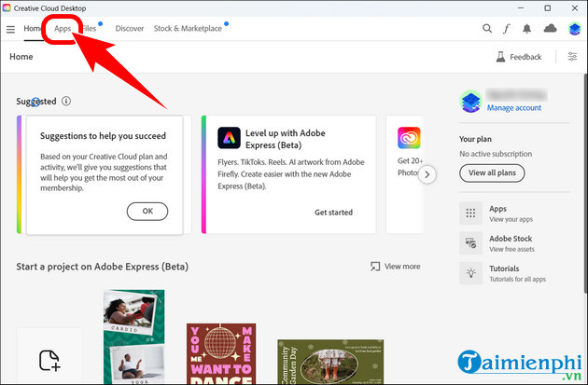Open the Manage account link
The height and width of the screenshot is (385, 588).
pyautogui.click(x=513, y=108)
